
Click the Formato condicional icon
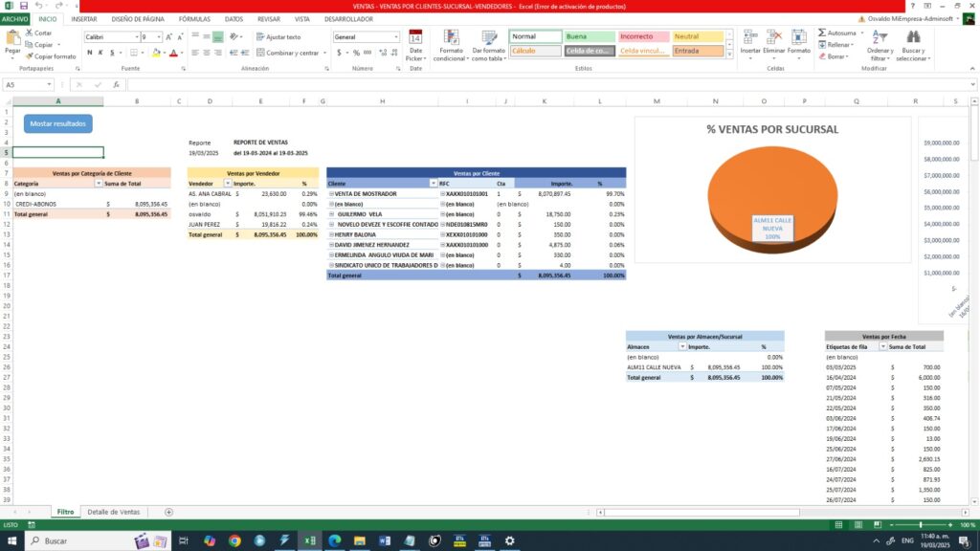pos(449,37)
